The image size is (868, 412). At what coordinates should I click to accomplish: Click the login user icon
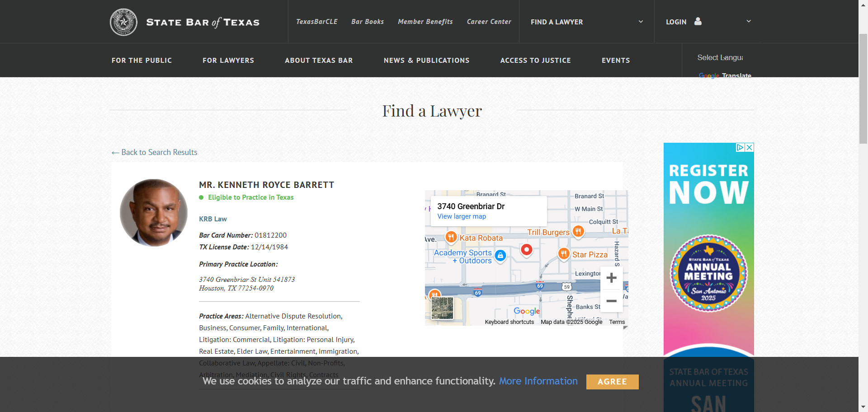point(698,21)
